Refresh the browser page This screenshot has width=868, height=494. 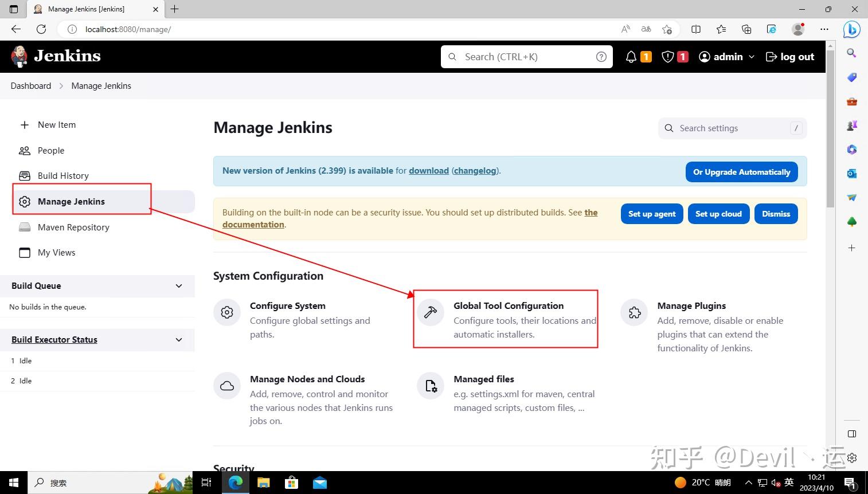pyautogui.click(x=41, y=29)
